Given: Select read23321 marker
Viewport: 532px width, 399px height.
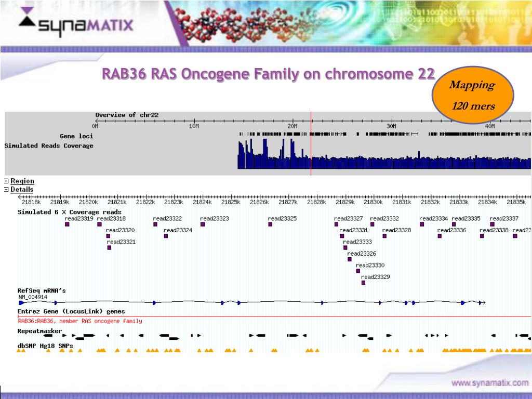Looking at the screenshot, I should pyautogui.click(x=109, y=248).
